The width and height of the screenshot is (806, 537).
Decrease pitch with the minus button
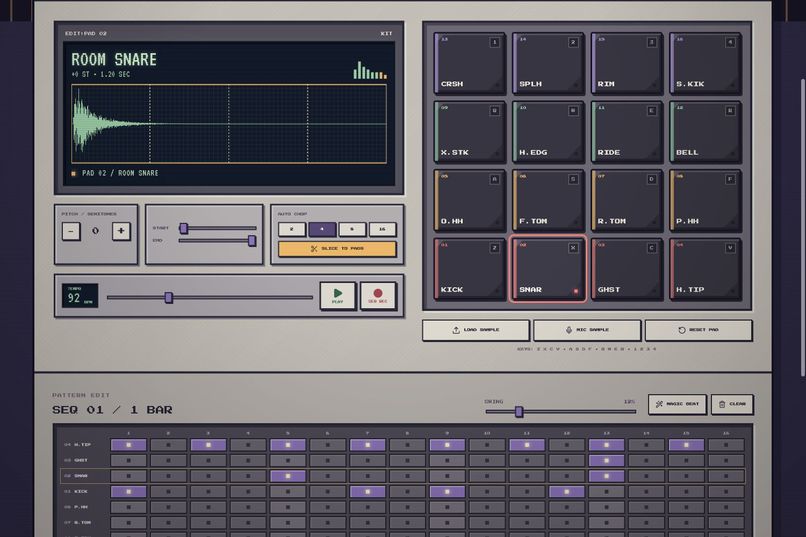[x=71, y=231]
